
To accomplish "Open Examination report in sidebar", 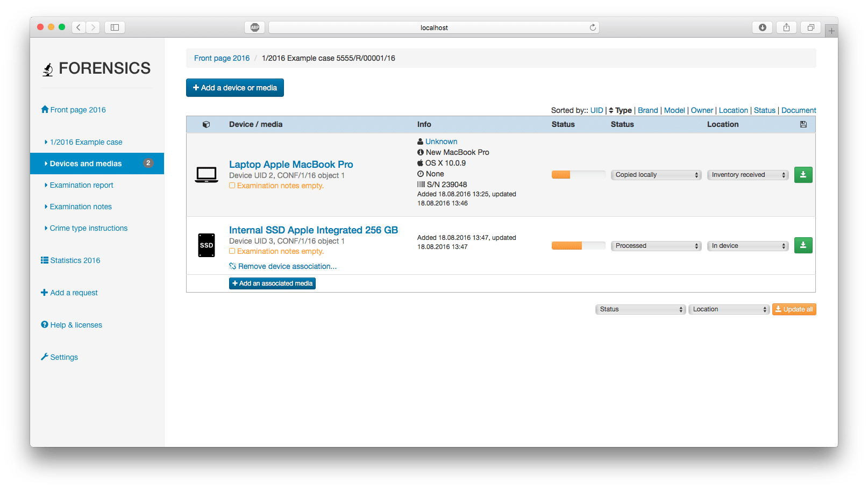I will [81, 185].
